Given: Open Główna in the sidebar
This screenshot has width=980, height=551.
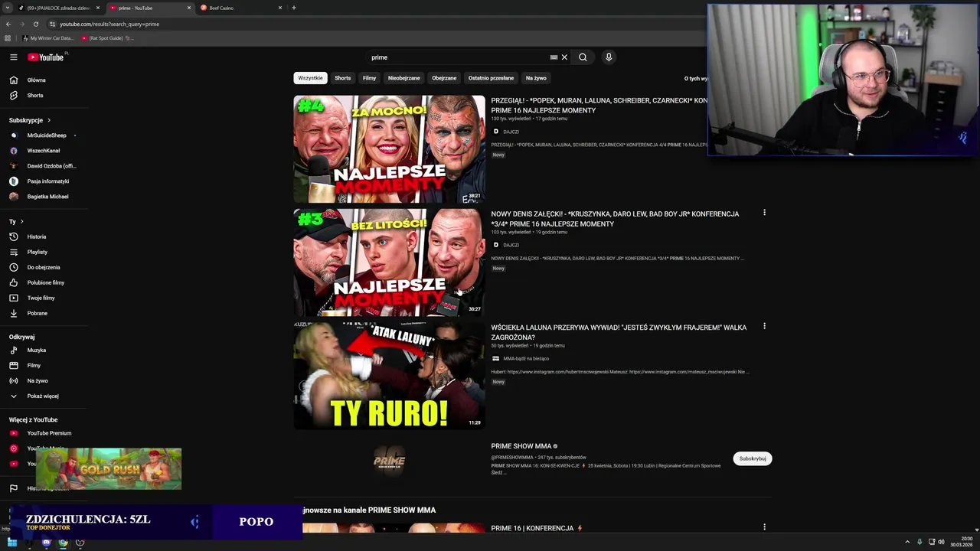Looking at the screenshot, I should (x=36, y=80).
